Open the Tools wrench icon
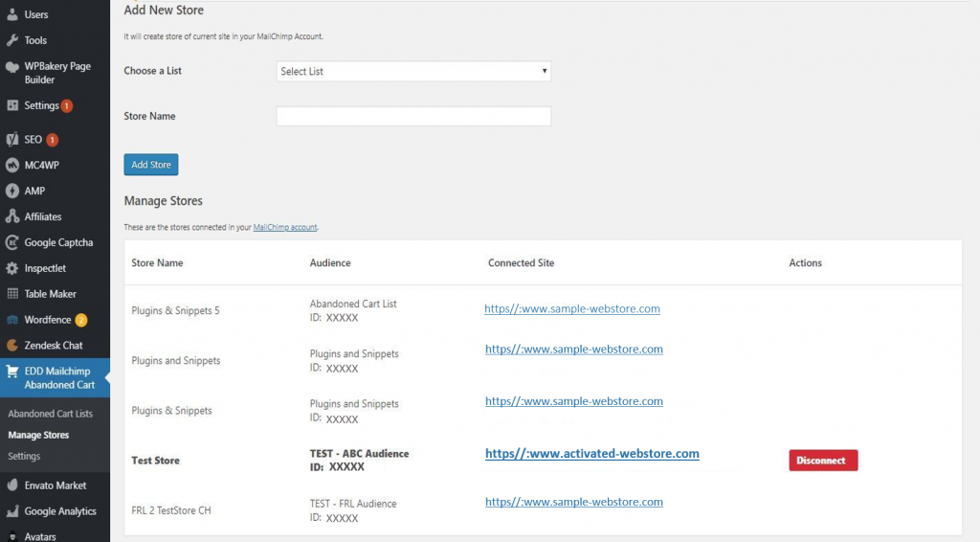This screenshot has width=980, height=542. 12,40
